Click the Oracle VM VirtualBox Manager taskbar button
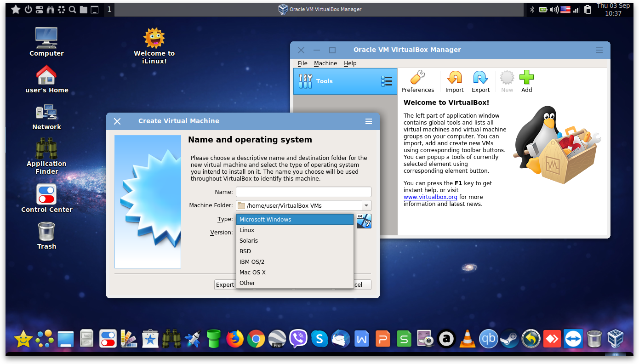 [320, 9]
